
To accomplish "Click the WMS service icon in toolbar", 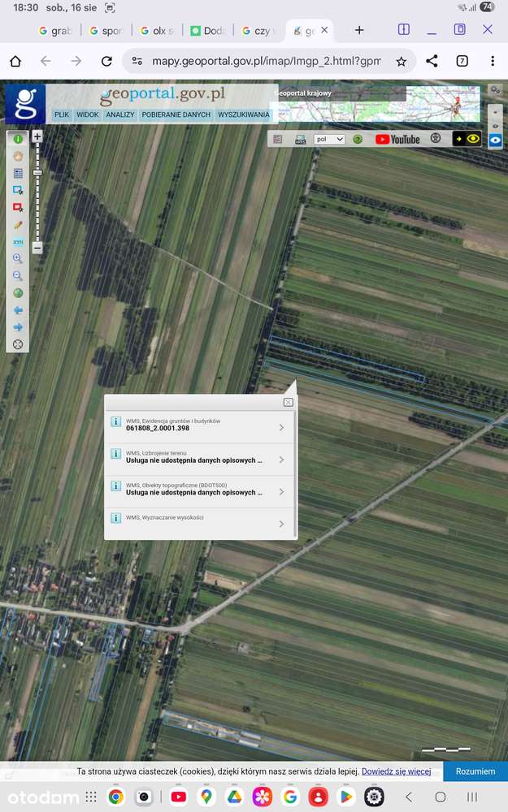I will 300,140.
